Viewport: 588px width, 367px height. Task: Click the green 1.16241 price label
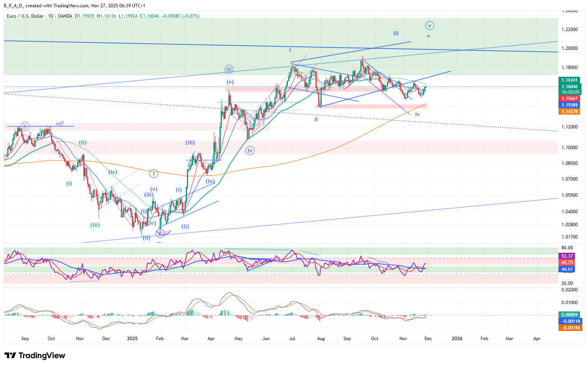pos(570,80)
